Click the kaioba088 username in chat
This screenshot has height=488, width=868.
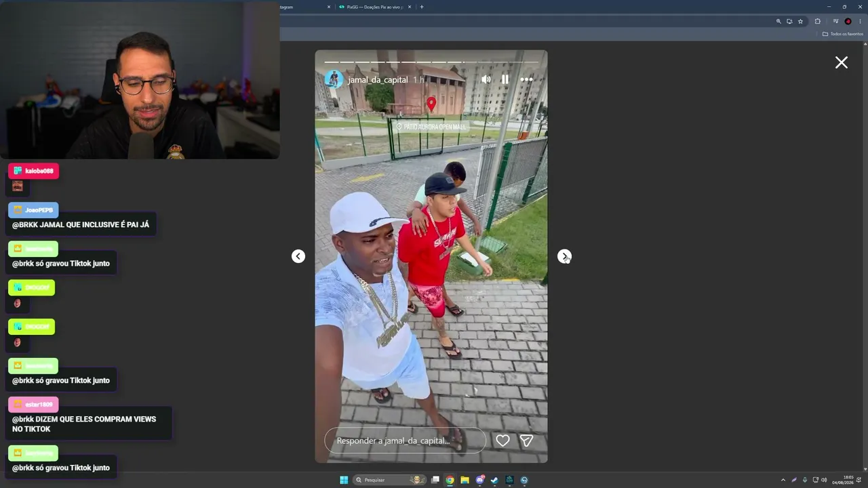tap(39, 171)
